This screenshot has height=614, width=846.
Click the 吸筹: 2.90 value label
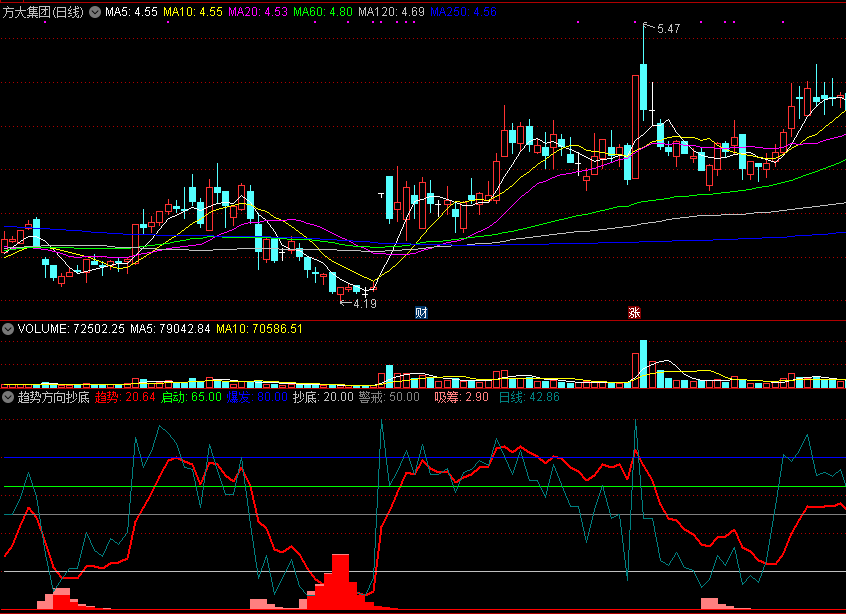tap(461, 398)
